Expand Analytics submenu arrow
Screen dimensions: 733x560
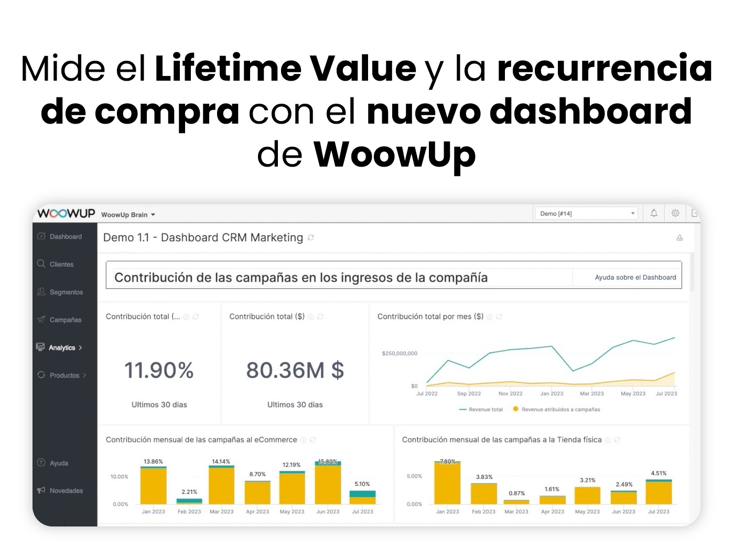pos(80,348)
